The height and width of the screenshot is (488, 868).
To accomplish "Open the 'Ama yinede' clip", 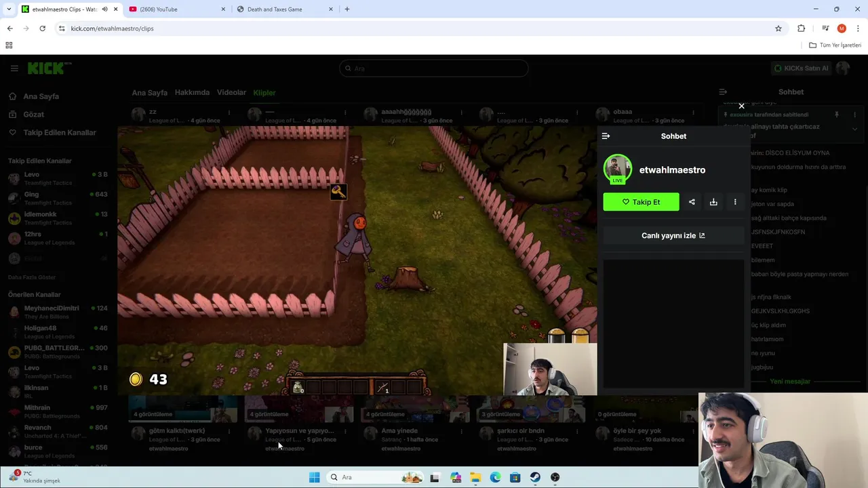I will pyautogui.click(x=399, y=430).
